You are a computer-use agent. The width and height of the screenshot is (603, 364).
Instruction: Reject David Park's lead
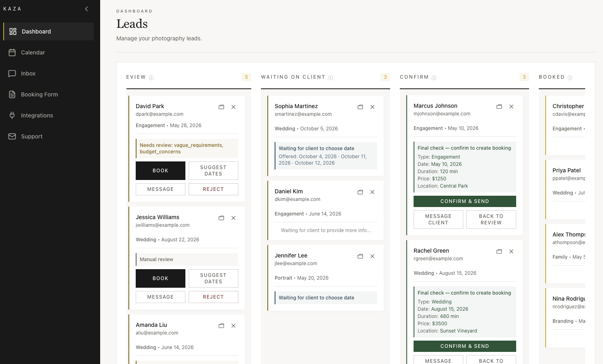pos(213,189)
